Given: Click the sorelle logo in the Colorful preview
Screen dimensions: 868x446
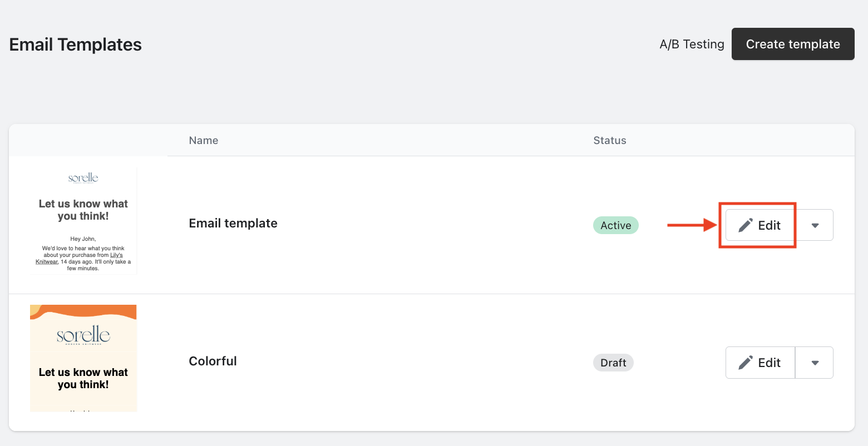Looking at the screenshot, I should point(83,335).
